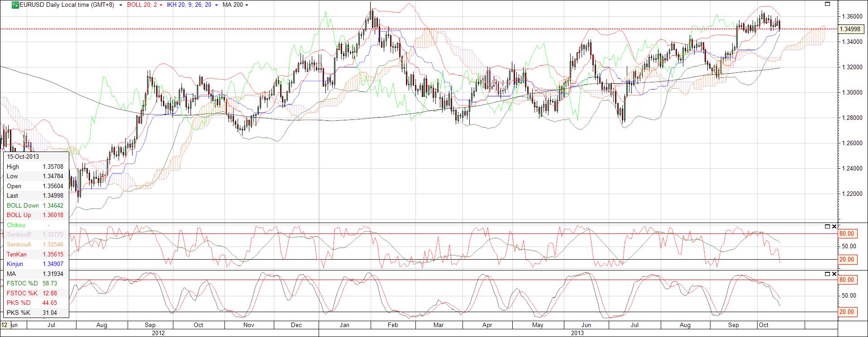Click the green Fx icon beside EURUSD
This screenshot has width=868, height=337.
pyautogui.click(x=15, y=5)
